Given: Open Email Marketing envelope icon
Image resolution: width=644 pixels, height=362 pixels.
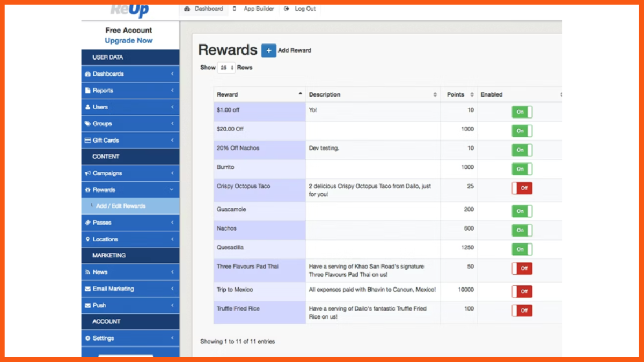Looking at the screenshot, I should click(x=87, y=289).
